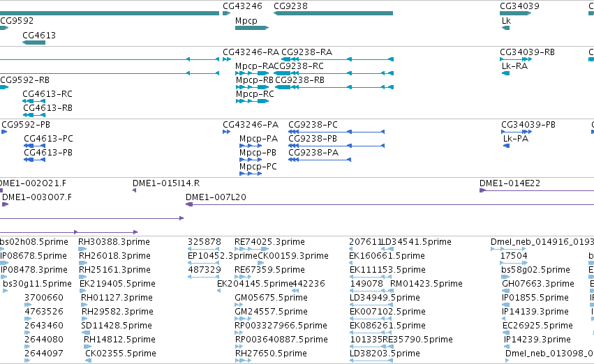Screen dimensions: 594x364
Task: Click EST CK00159.3prime
Action: [293, 256]
